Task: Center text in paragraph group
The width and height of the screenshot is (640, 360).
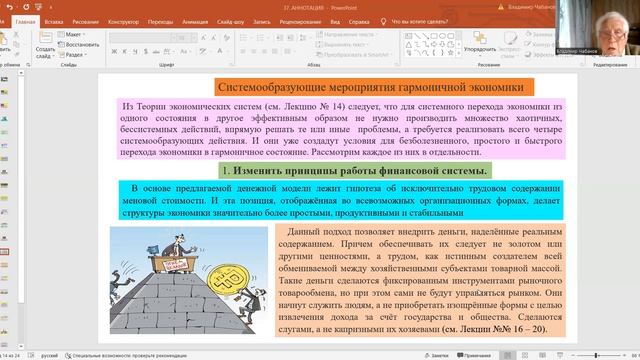Action: click(x=254, y=51)
